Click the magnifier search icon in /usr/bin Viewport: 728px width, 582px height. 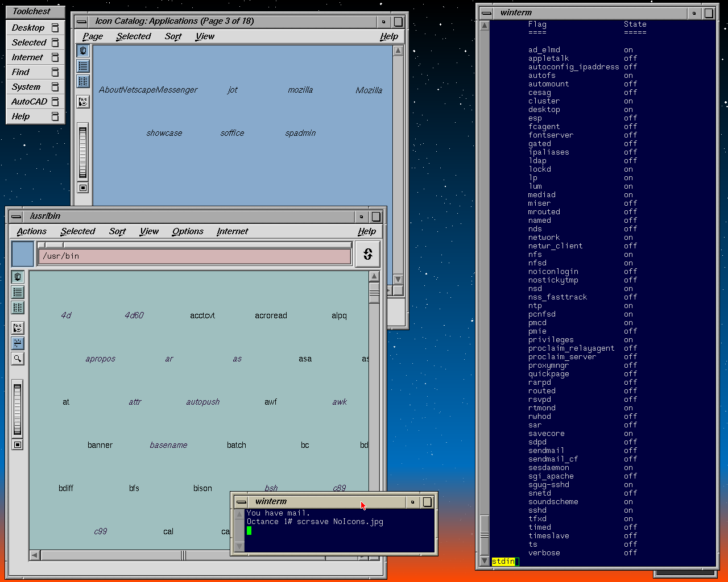18,359
